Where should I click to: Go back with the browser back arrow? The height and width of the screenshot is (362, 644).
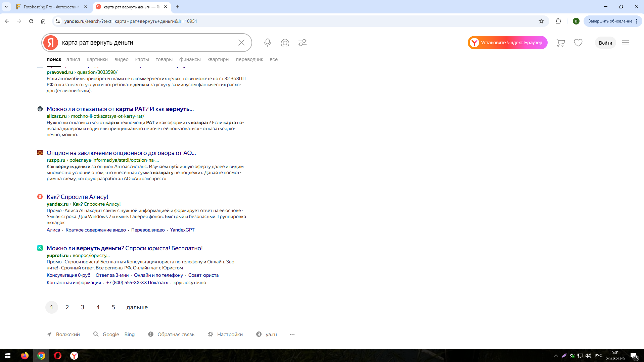coord(7,21)
